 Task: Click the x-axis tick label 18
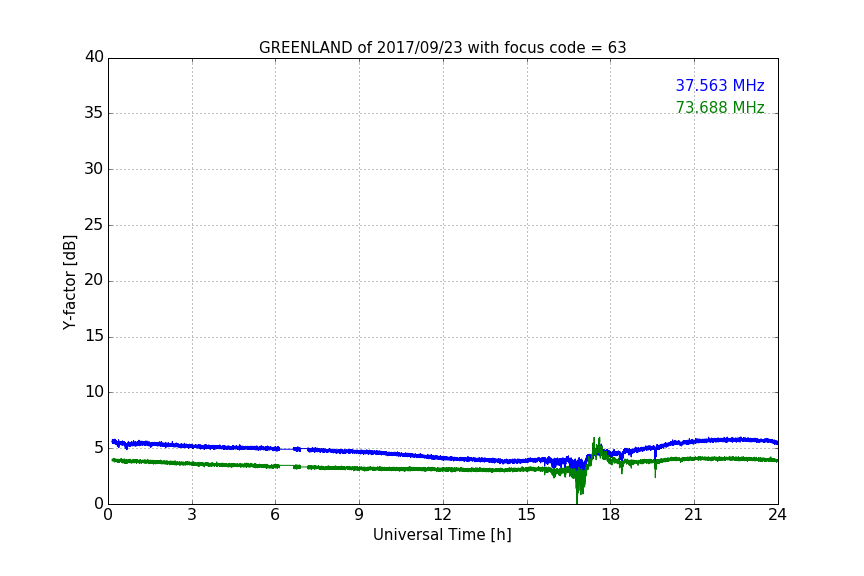pos(610,515)
